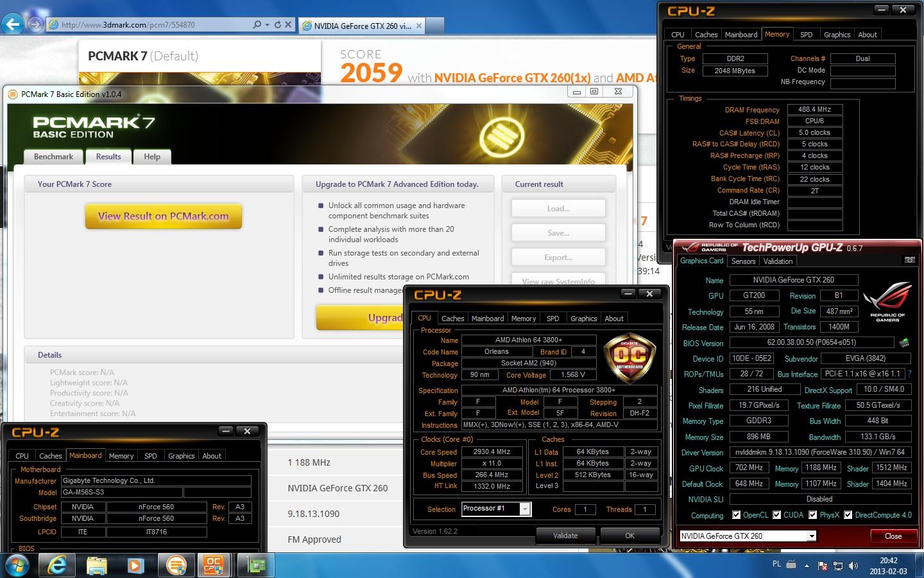The height and width of the screenshot is (578, 924).
Task: Click the PCMark 7 title bar icon
Action: point(12,94)
